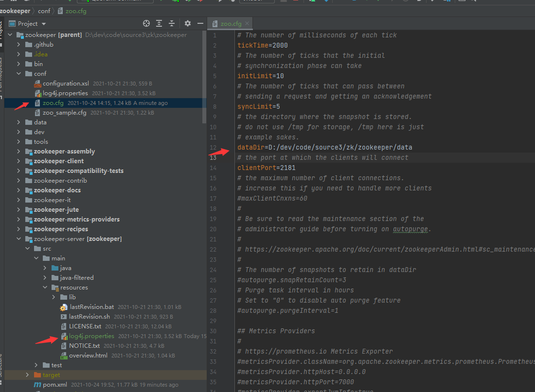
Task: Select lastRevision.bat file icon
Action: coord(63,307)
